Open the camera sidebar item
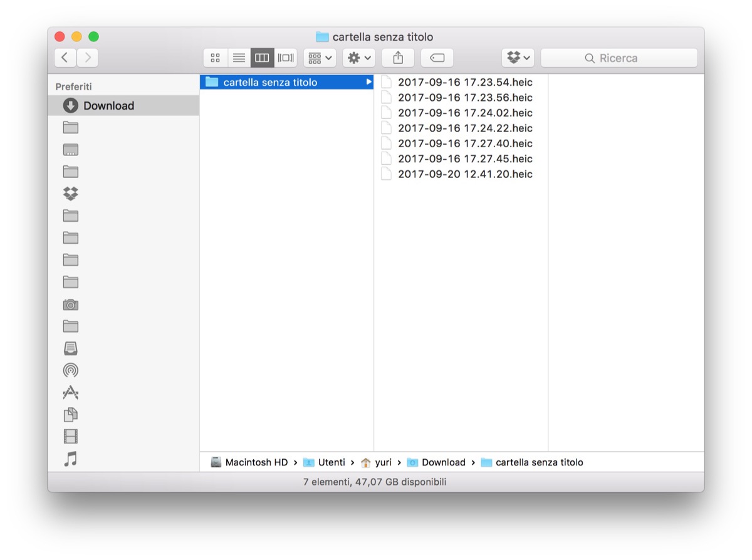 [x=71, y=304]
